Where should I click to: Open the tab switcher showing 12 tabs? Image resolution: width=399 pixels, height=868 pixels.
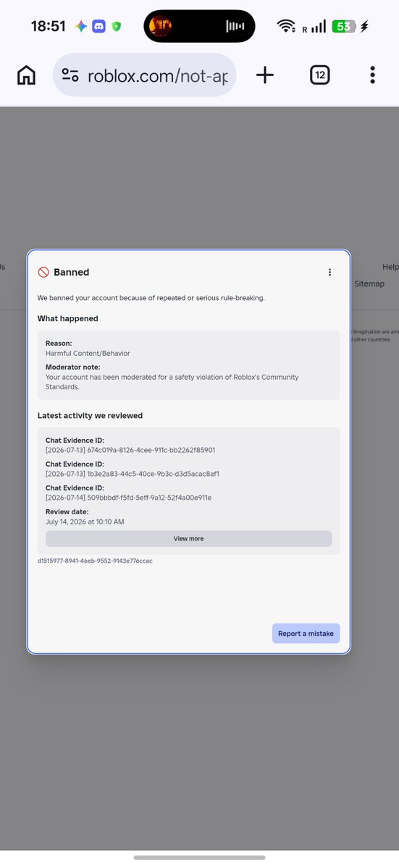320,75
